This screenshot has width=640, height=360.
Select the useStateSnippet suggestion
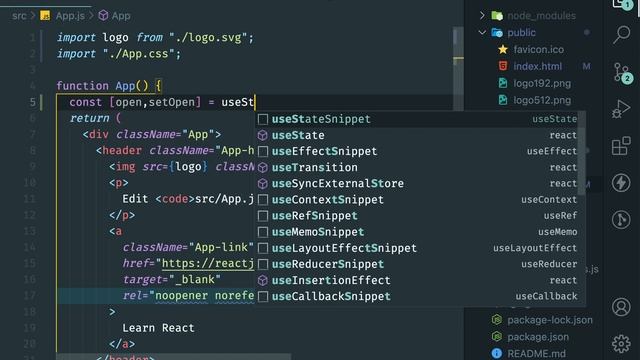coord(417,119)
